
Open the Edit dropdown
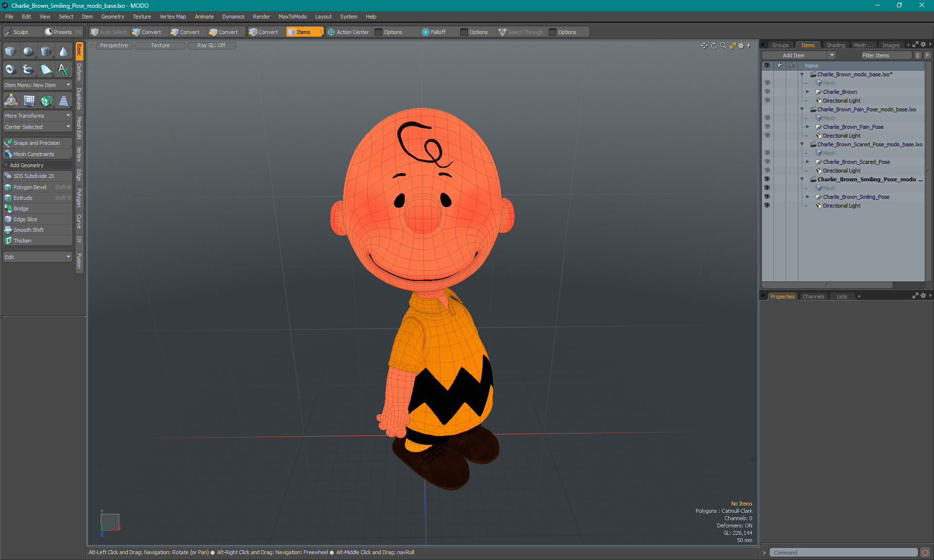(37, 257)
